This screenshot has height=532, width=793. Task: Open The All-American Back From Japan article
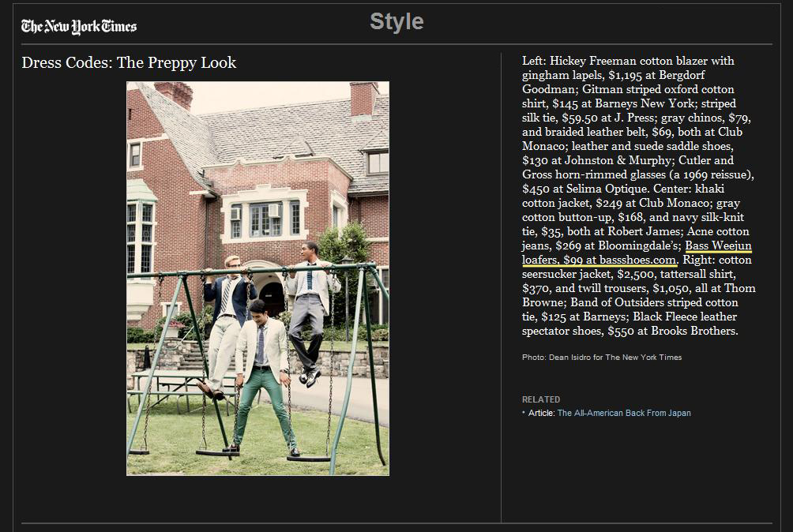click(x=624, y=413)
